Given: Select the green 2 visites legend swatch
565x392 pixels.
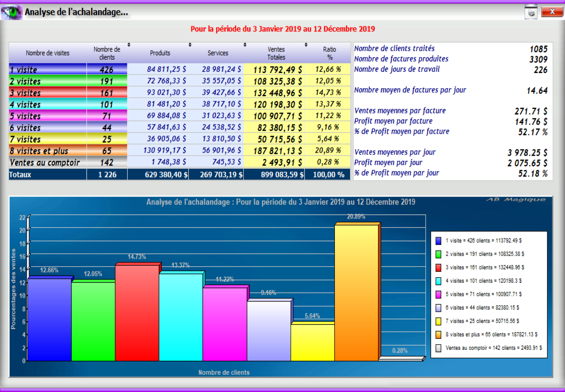Looking at the screenshot, I should [438, 254].
